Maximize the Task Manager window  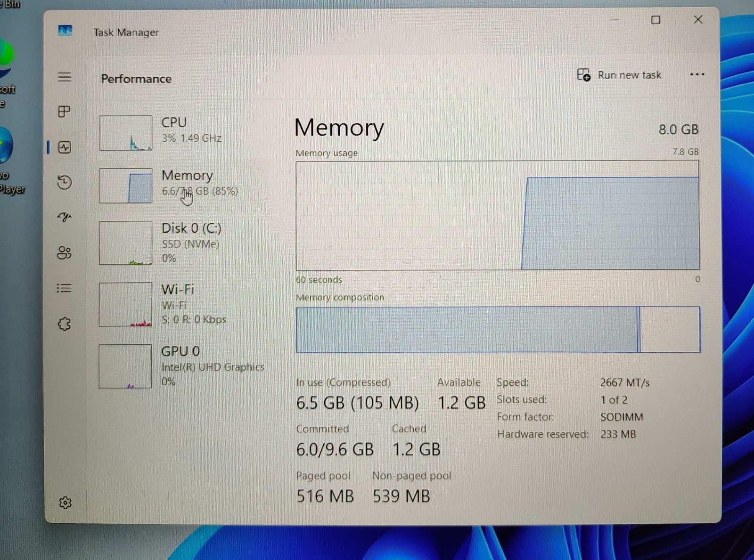(x=656, y=20)
